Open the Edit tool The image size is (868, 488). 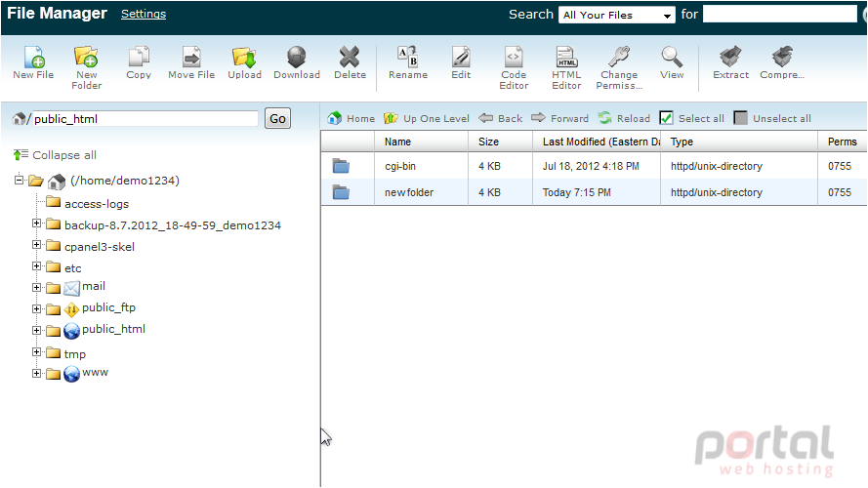click(x=461, y=57)
